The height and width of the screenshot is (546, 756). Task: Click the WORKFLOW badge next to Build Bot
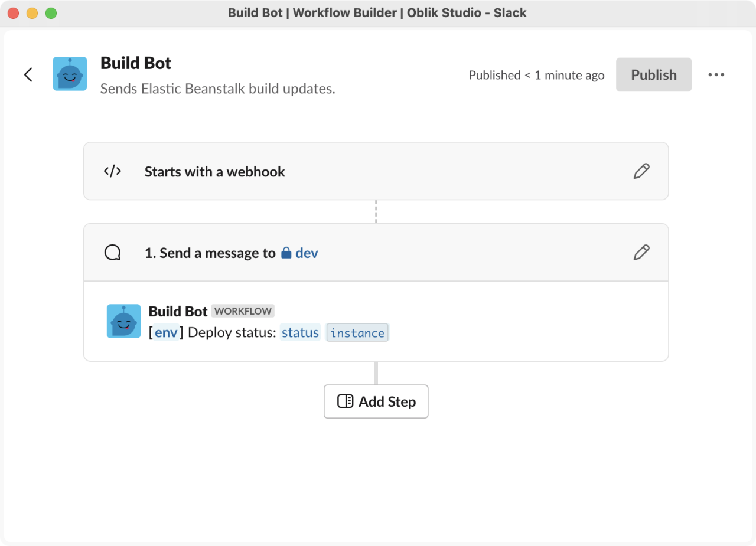tap(243, 310)
